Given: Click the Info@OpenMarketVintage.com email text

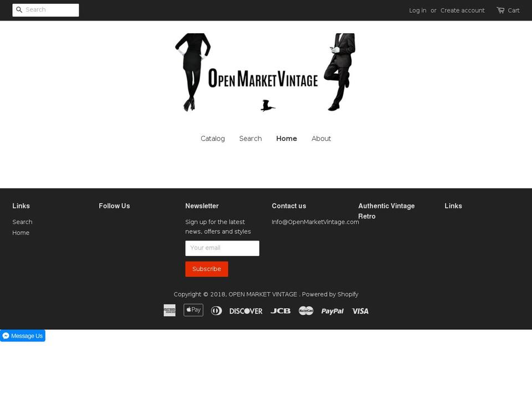Looking at the screenshot, I should (315, 222).
